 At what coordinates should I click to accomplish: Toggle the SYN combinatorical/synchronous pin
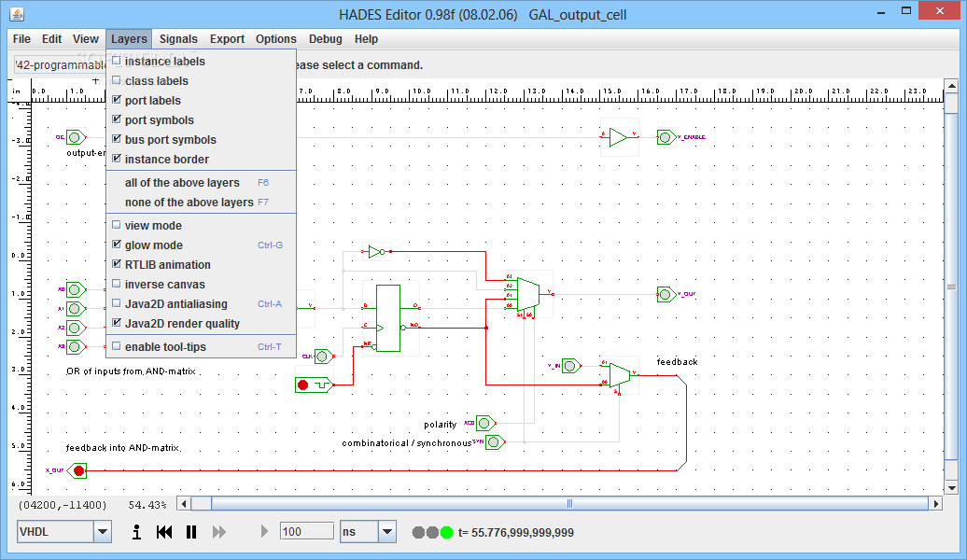tap(495, 442)
